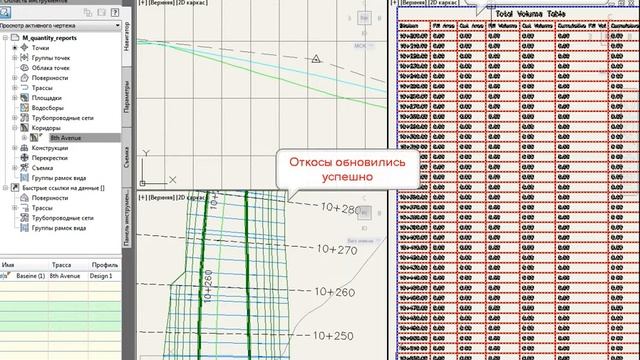Select the Коридоры corridors icon
This screenshot has height=360, width=640.
(x=24, y=128)
